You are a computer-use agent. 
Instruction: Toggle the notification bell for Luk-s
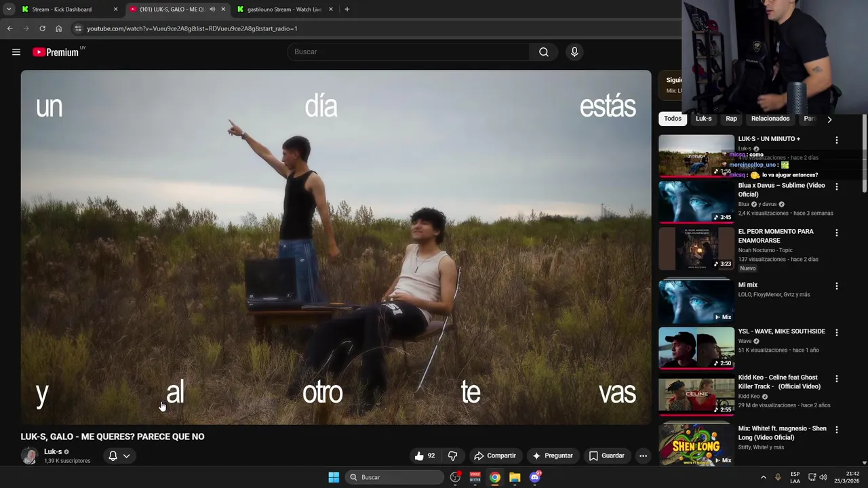coord(113,456)
